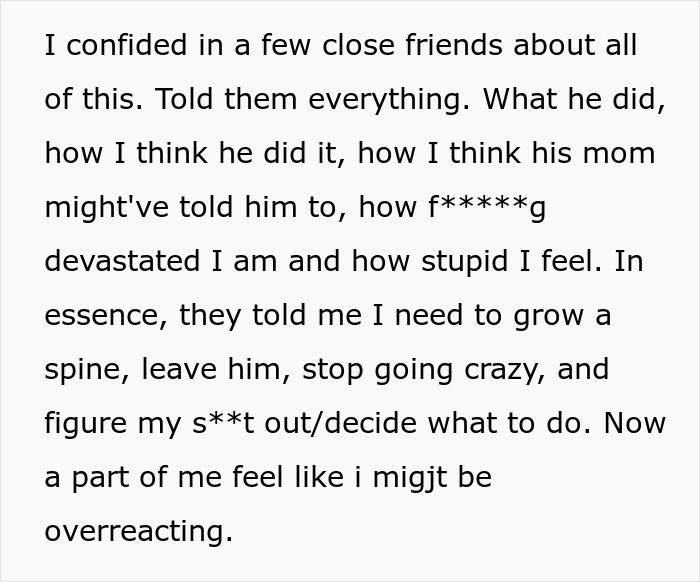This screenshot has height=582, width=700.
Task: Click the word "confided" in first line
Action: click(126, 45)
